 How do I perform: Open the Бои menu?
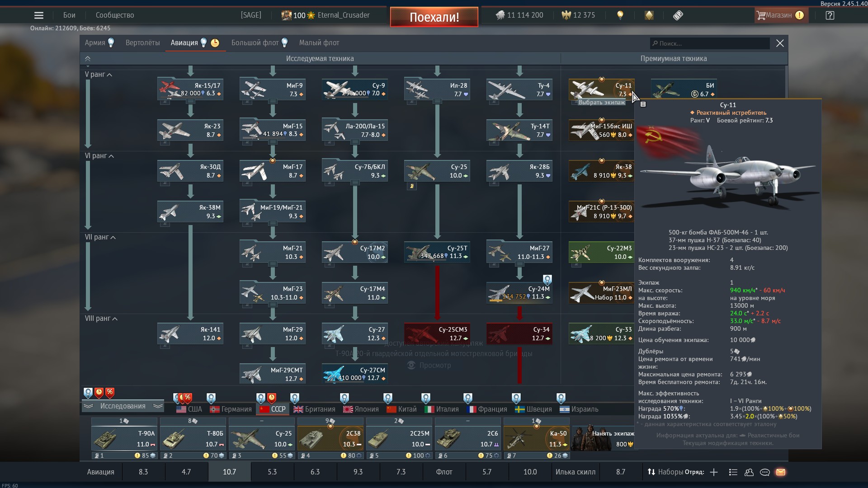click(x=69, y=15)
